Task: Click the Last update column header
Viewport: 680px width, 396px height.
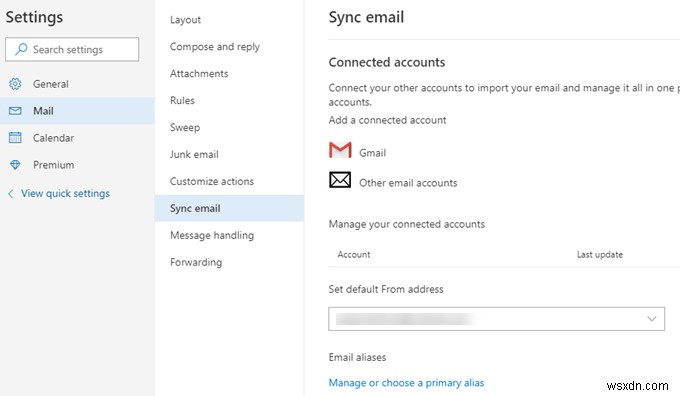Action: tap(600, 255)
